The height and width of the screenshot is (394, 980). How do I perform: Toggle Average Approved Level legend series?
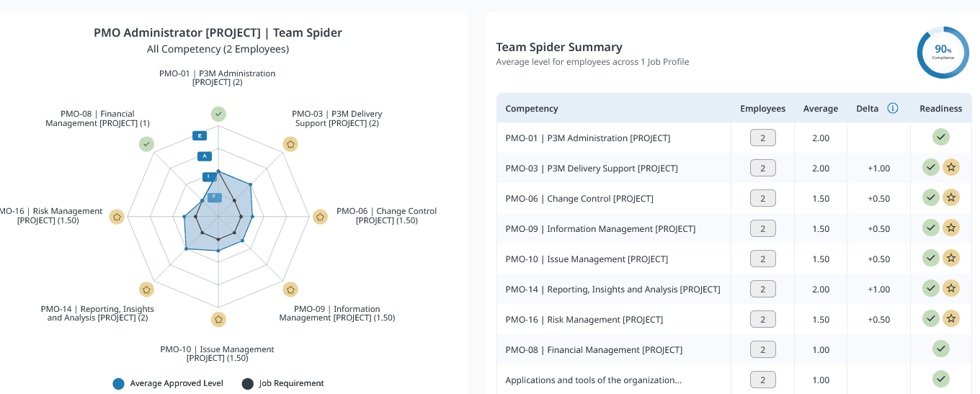[168, 383]
